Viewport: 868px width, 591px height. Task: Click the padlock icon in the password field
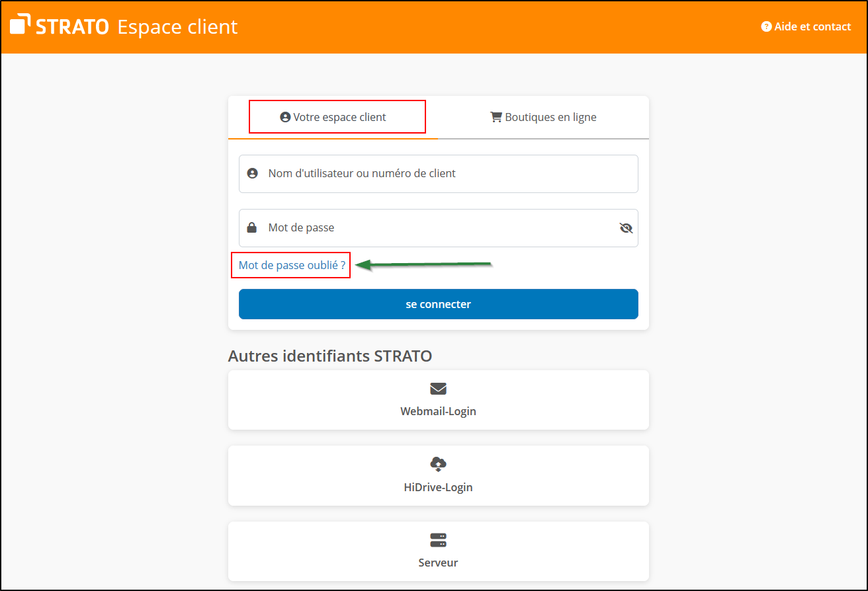[252, 228]
